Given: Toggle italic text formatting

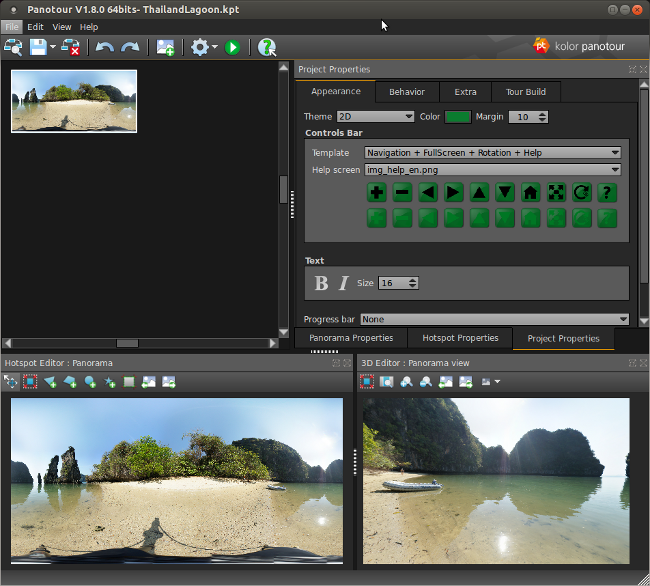Looking at the screenshot, I should pyautogui.click(x=343, y=283).
